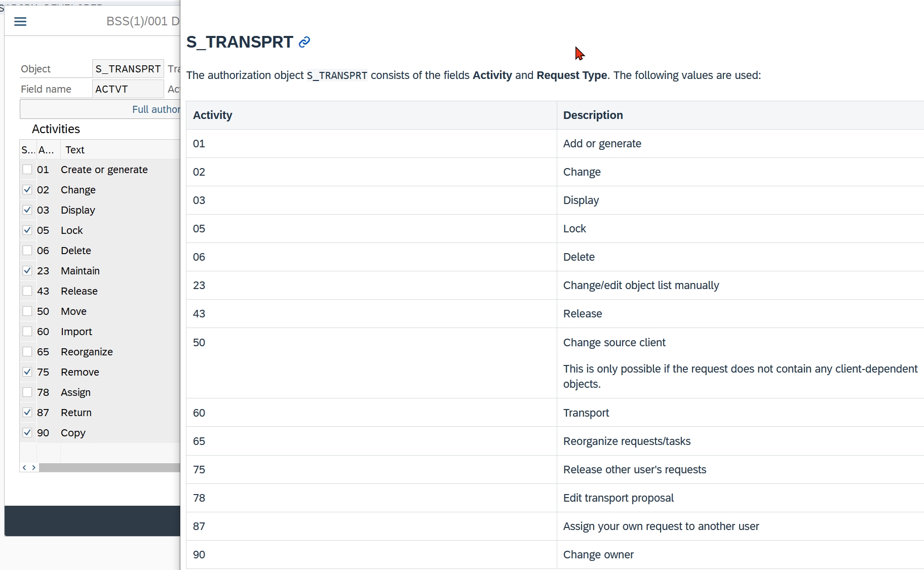This screenshot has width=924, height=570.
Task: Select the 43 Release checkbox
Action: pos(27,291)
